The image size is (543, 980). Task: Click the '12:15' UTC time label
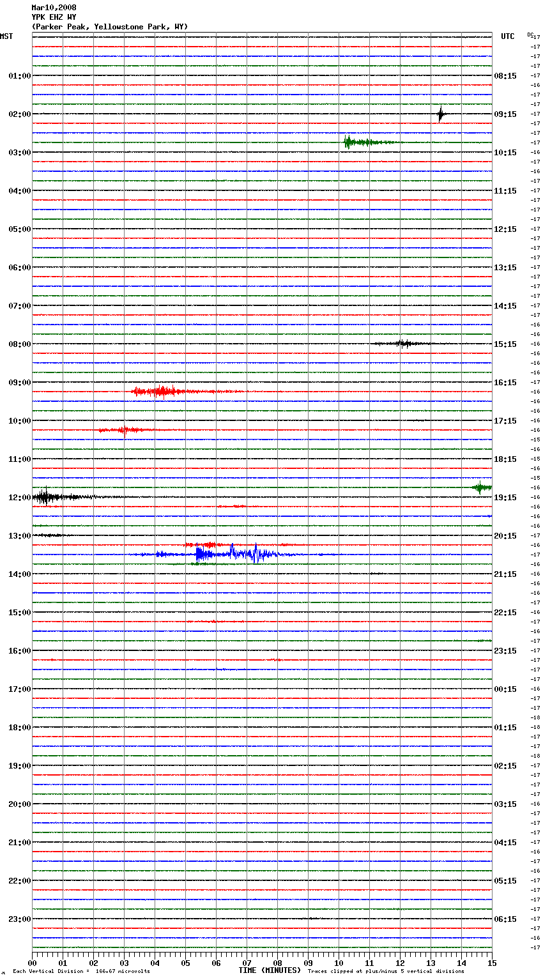505,229
